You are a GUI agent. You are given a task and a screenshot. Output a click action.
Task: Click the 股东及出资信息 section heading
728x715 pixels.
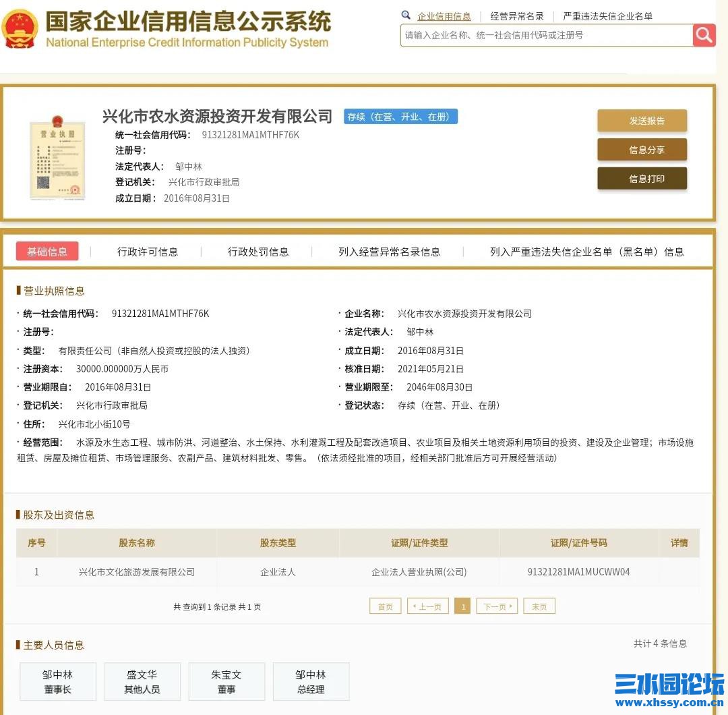(x=59, y=515)
